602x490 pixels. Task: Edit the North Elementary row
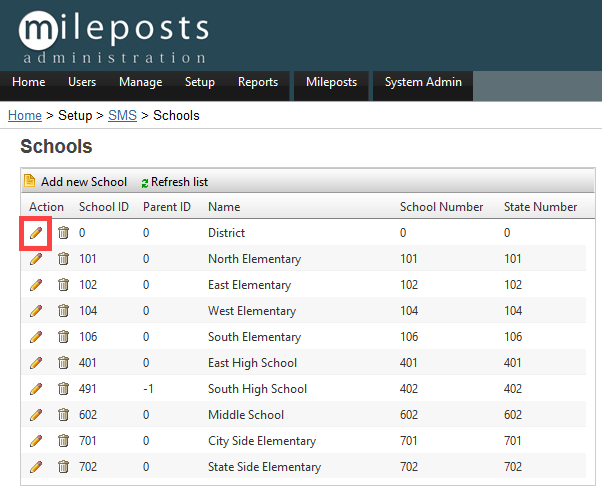click(36, 259)
